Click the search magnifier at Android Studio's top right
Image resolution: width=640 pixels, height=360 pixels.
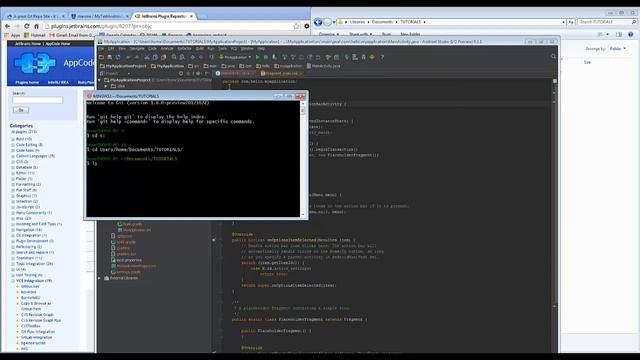tap(553, 57)
